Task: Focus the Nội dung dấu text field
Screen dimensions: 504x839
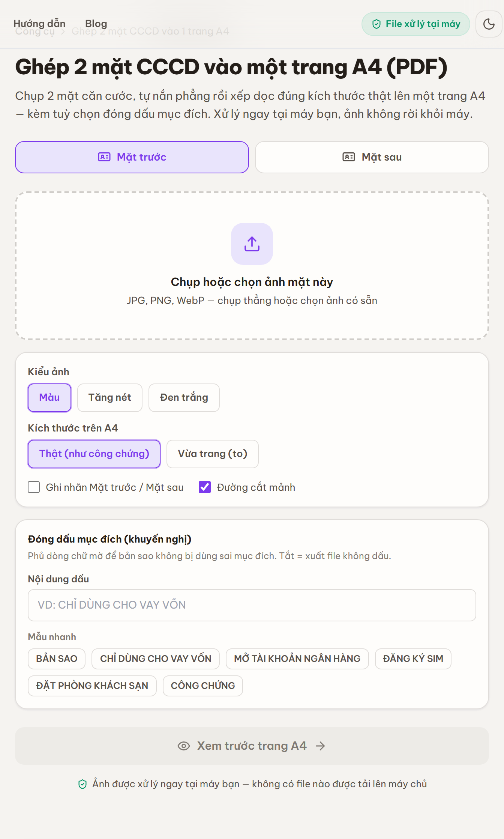Action: click(x=252, y=605)
